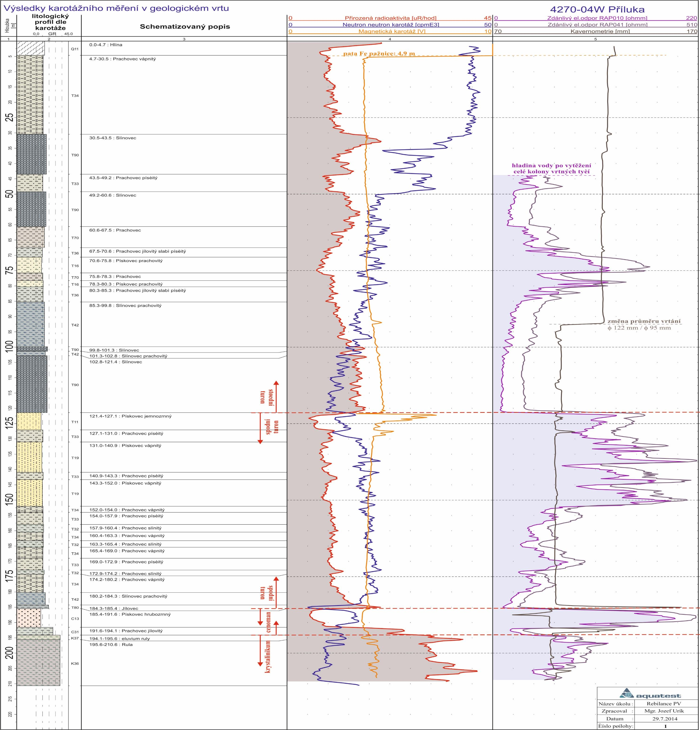Select row '180.2-184.3 : Slínovec prachovitý'

click(128, 596)
